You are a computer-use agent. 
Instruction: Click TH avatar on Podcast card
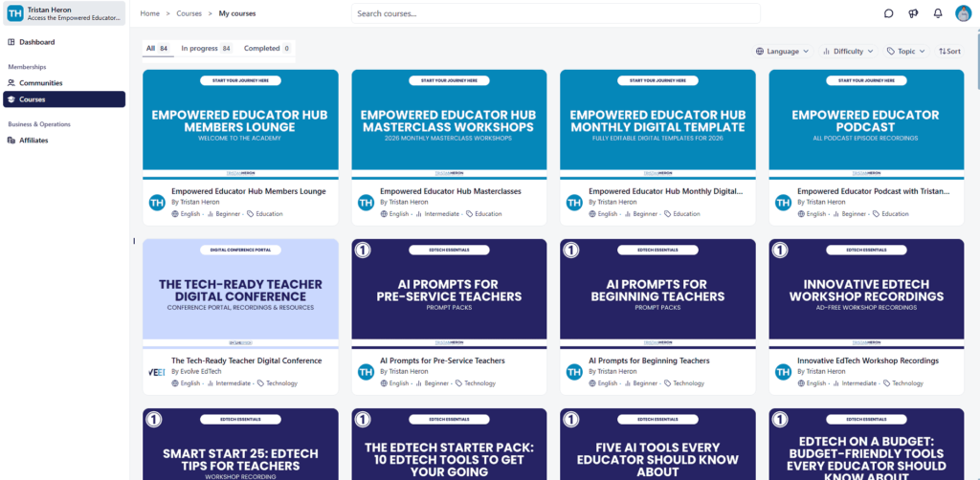pyautogui.click(x=783, y=203)
